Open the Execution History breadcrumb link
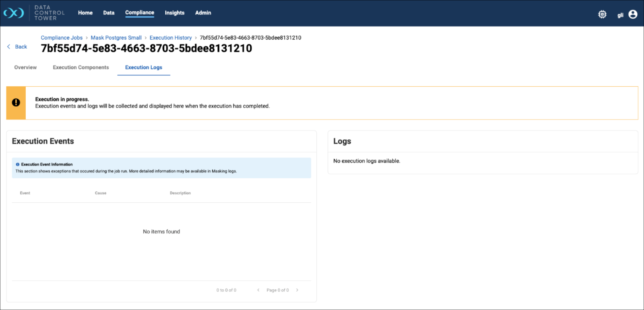Image resolution: width=644 pixels, height=310 pixels. click(x=170, y=38)
